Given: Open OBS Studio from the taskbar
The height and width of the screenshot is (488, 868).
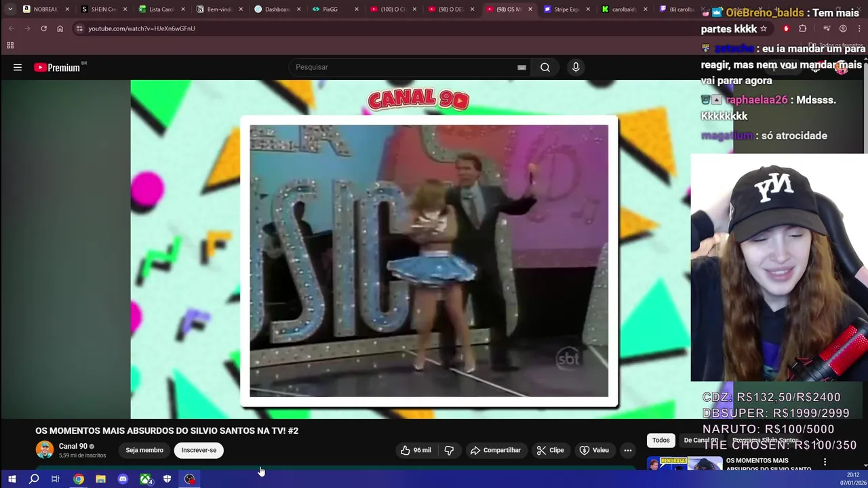Looking at the screenshot, I should tap(189, 479).
